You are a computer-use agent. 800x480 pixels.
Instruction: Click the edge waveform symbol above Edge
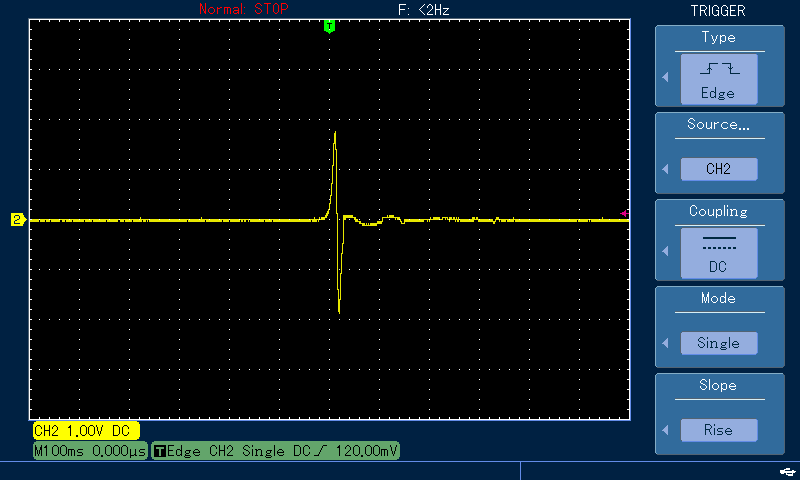click(x=719, y=68)
